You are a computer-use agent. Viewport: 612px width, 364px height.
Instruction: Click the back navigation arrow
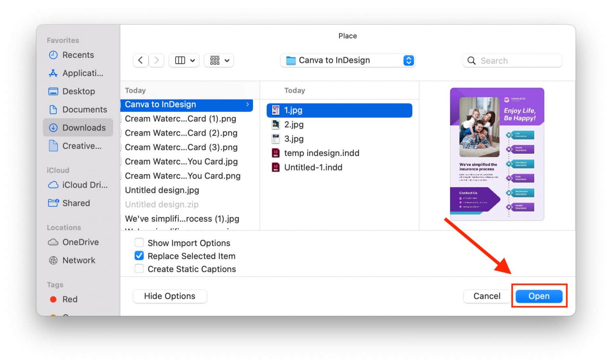tap(140, 60)
